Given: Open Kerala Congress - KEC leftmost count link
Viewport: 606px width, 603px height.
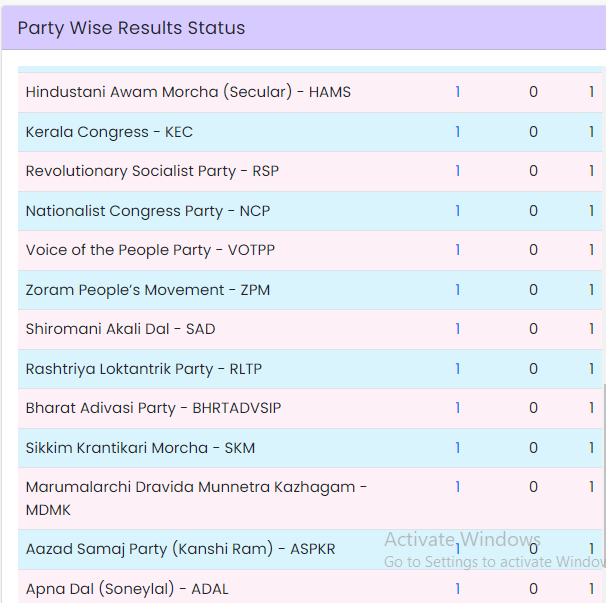Looking at the screenshot, I should click(x=458, y=132).
